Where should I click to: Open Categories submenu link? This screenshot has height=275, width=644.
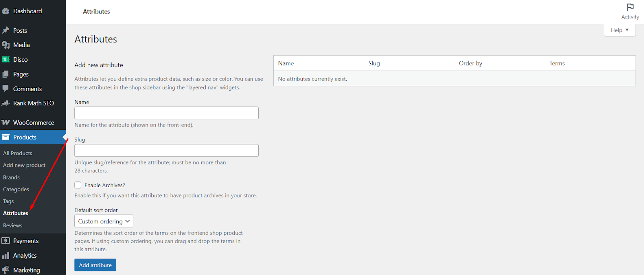point(16,190)
